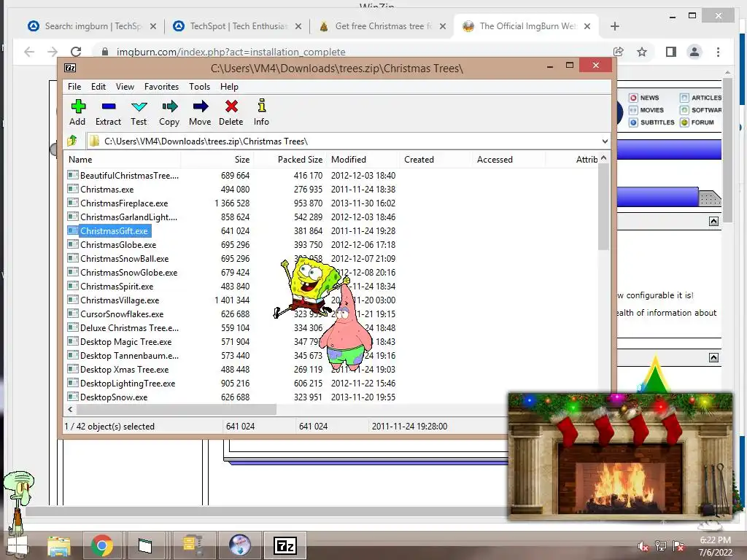
Task: Expand the 7-Zip address path dropdown
Action: 605,141
